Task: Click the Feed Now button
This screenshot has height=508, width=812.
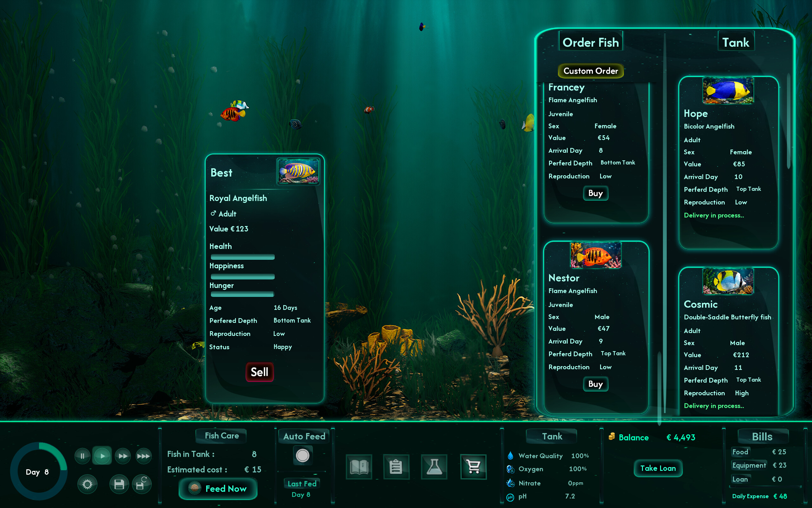Action: tap(218, 489)
